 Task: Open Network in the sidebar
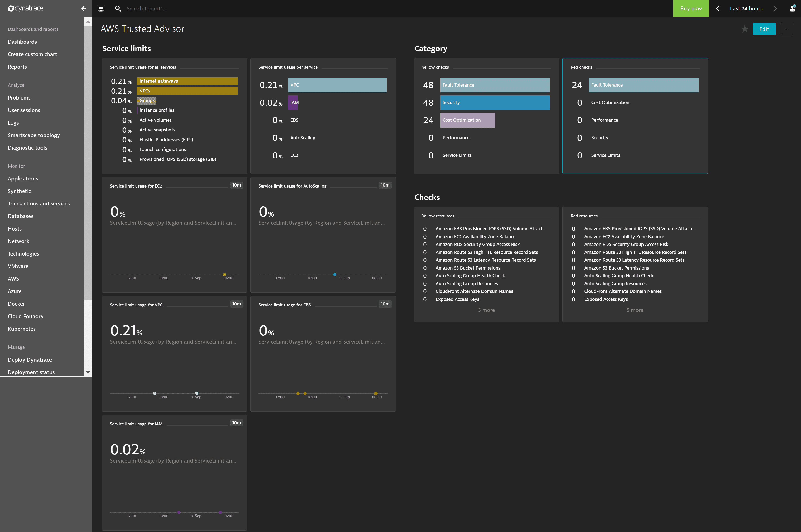(x=18, y=241)
